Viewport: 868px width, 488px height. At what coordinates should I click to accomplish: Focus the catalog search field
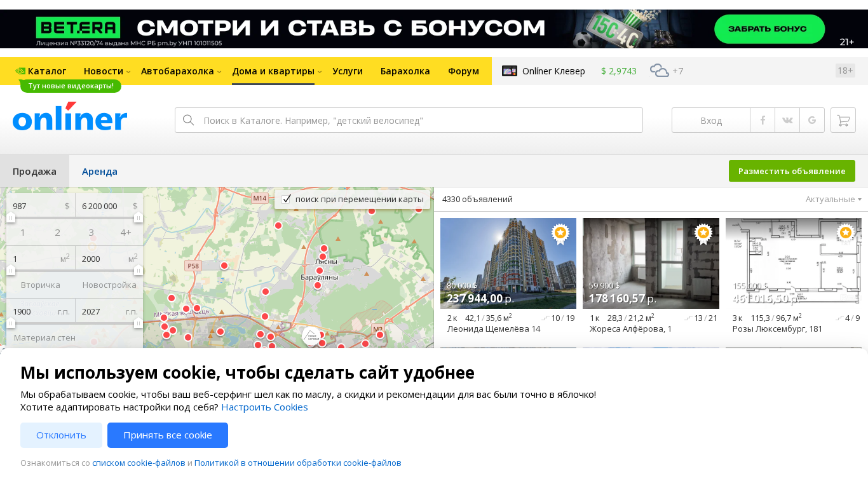(x=409, y=120)
